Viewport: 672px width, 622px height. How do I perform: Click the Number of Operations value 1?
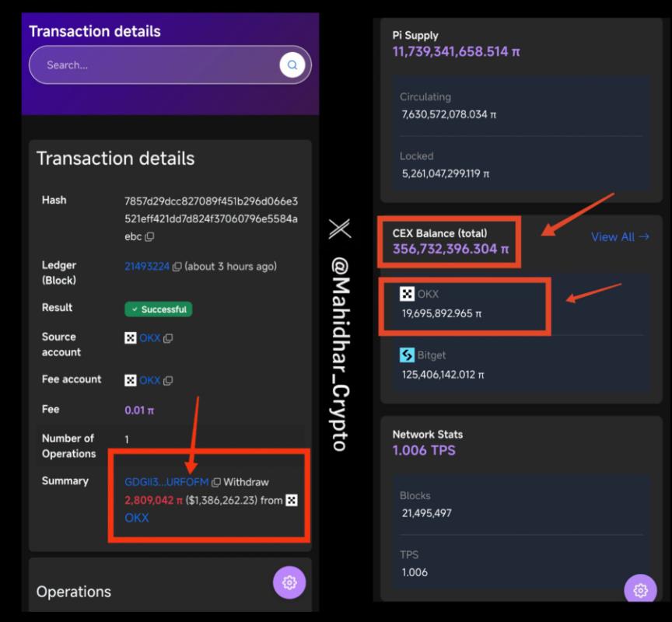pos(127,439)
